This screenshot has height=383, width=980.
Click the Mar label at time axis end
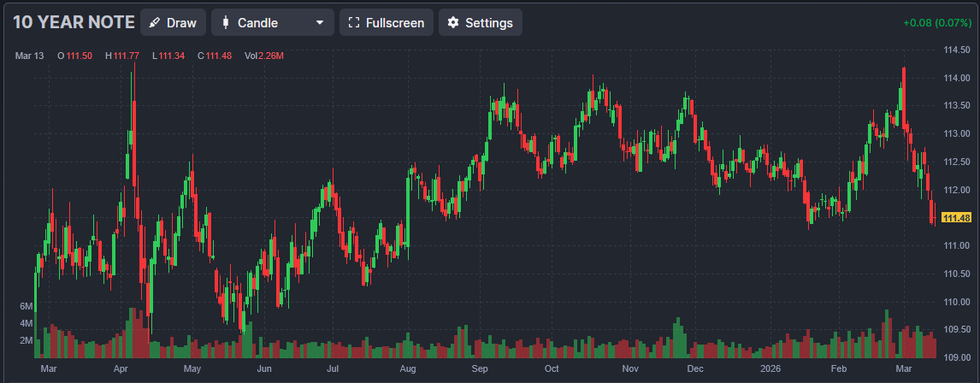pos(904,368)
